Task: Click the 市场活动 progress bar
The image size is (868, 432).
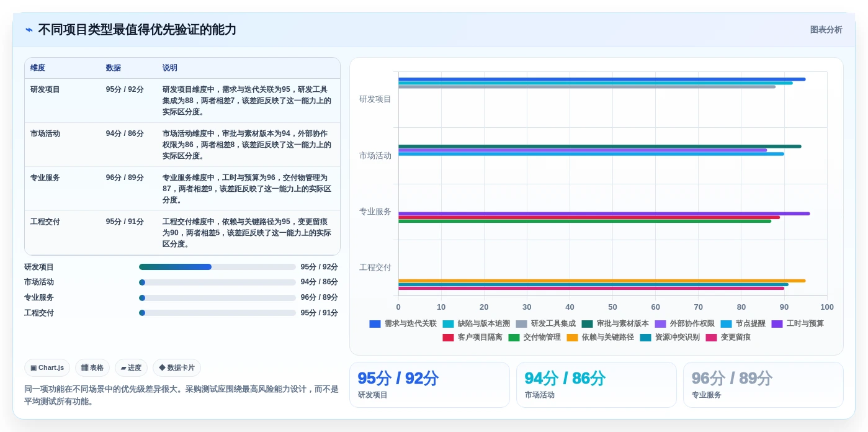Action: tap(217, 282)
